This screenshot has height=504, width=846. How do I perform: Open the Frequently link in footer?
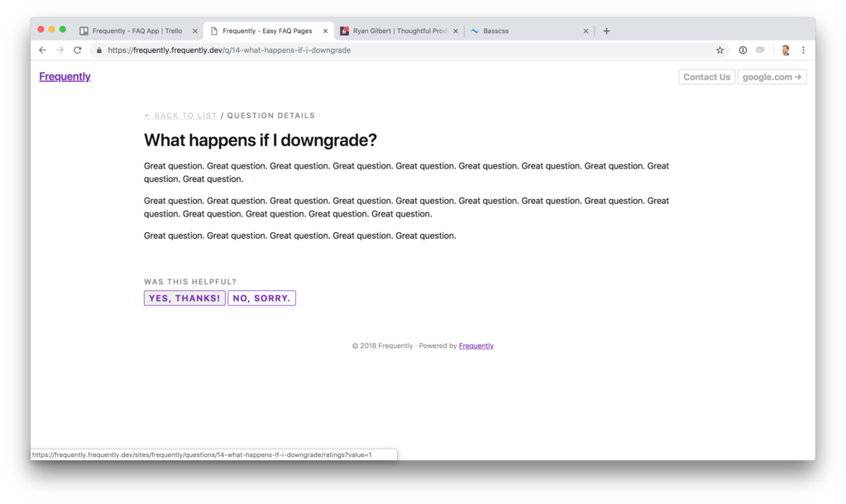(476, 346)
